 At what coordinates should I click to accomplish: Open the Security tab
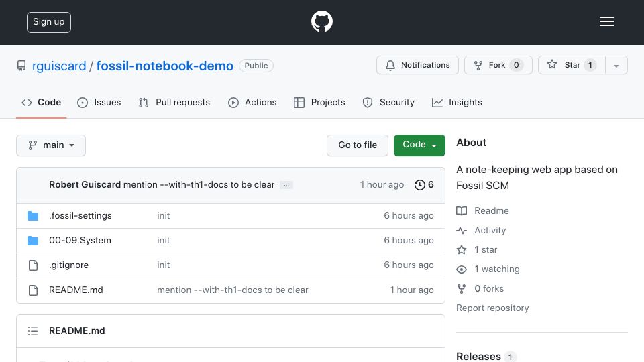point(388,102)
